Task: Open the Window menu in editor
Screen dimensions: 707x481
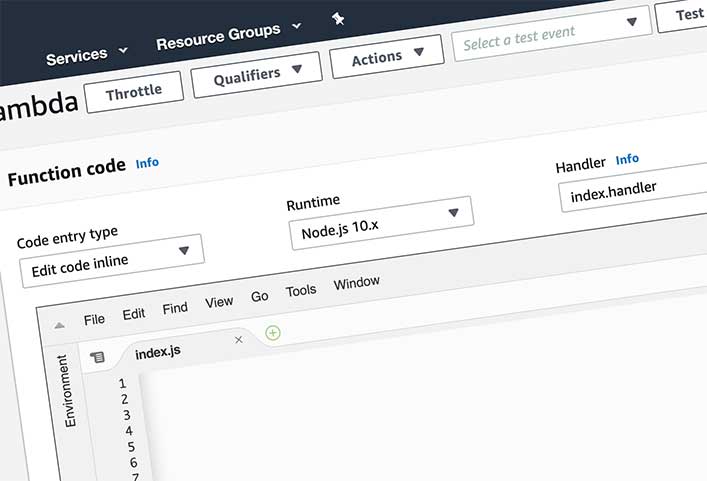Action: click(x=357, y=283)
